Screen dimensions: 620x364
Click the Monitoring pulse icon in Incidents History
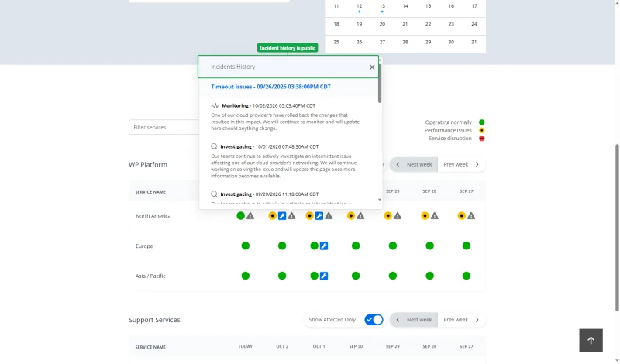coord(215,105)
